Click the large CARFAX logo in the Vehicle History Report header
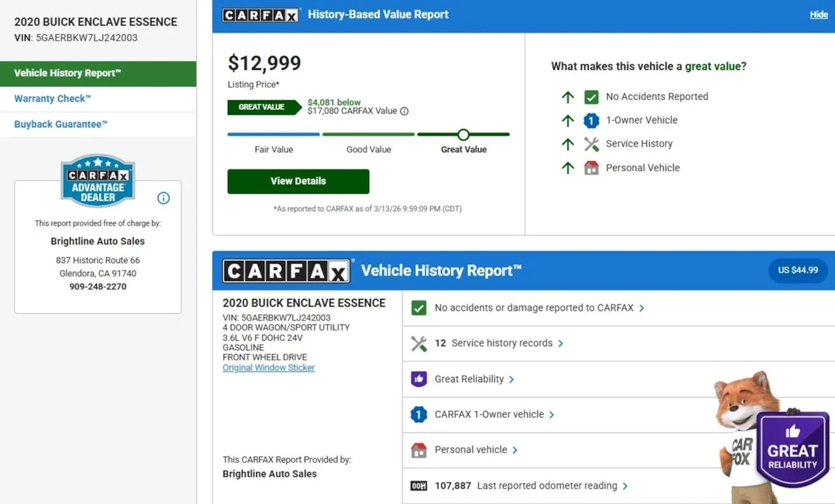This screenshot has width=835, height=504. tap(286, 272)
